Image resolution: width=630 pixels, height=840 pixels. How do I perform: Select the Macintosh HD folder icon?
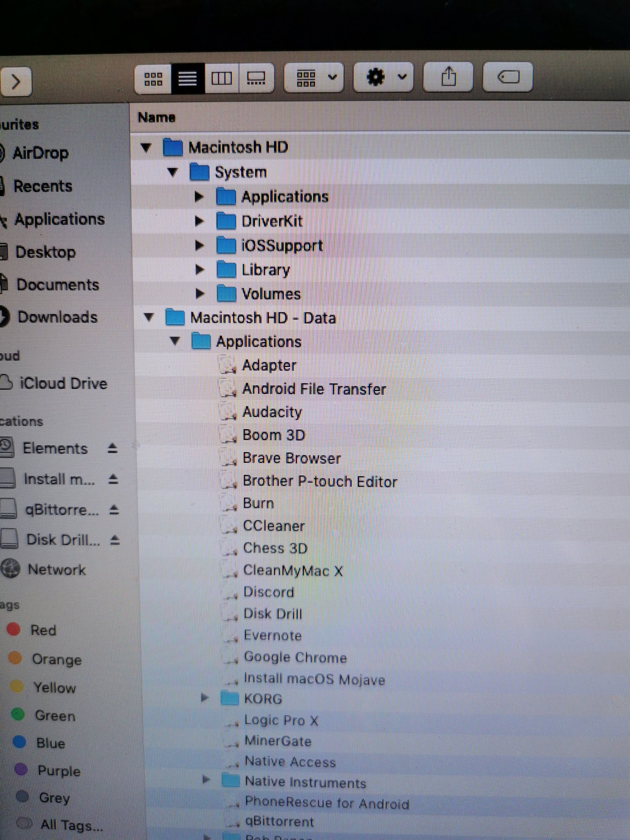173,147
